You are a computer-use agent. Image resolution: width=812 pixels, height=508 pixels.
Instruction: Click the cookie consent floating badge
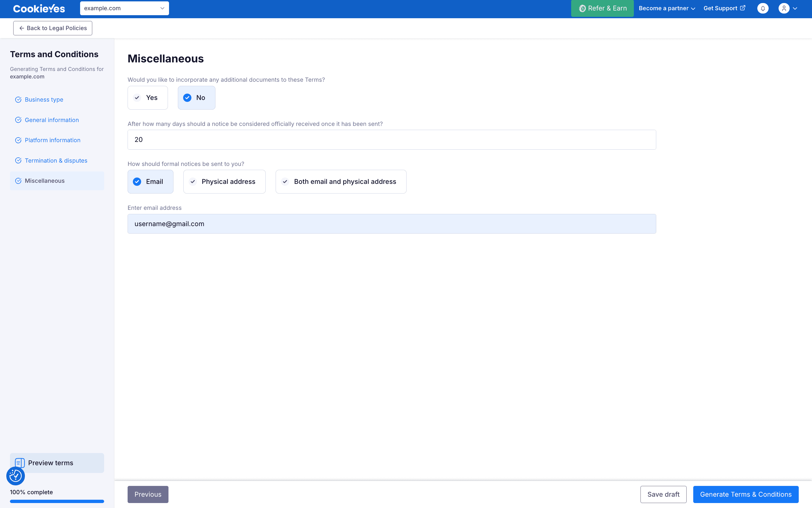pos(15,476)
